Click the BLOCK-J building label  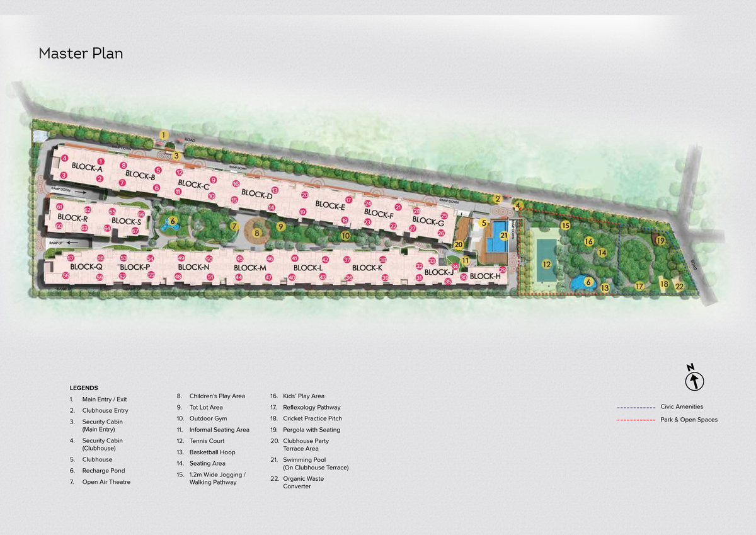tap(438, 272)
